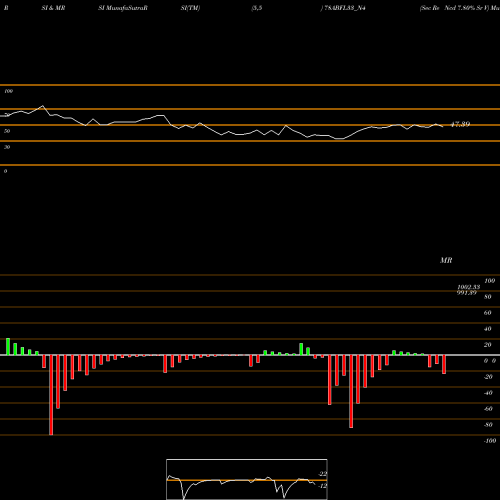Click the 60 label on MR axis
The width and height of the screenshot is (500, 500).
pyautogui.click(x=488, y=313)
